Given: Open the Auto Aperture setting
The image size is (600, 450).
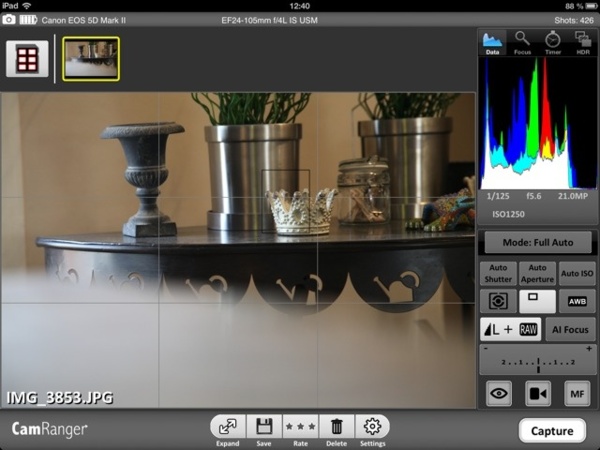Looking at the screenshot, I should click(x=537, y=273).
